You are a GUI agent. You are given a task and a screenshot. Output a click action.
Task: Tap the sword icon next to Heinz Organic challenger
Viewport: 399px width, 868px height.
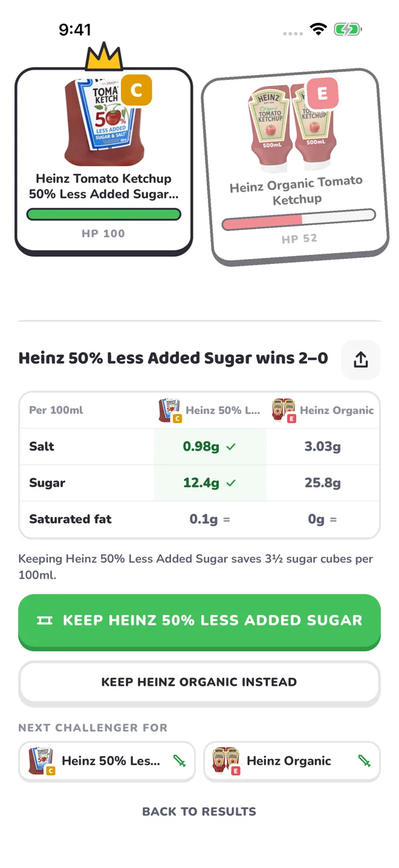(x=365, y=761)
